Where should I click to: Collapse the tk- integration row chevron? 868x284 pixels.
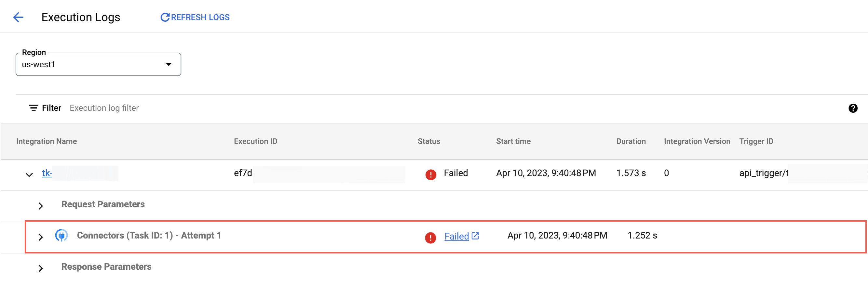pyautogui.click(x=29, y=174)
